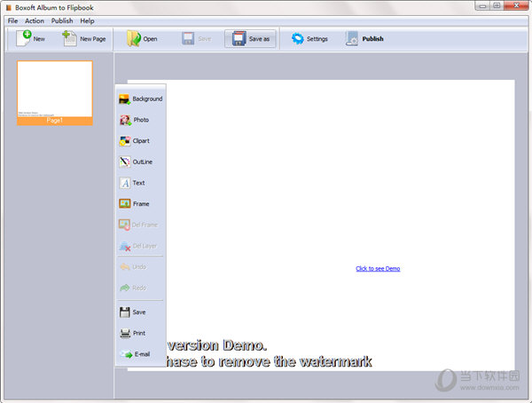Follow the 'Click to see Demo' link

point(378,268)
